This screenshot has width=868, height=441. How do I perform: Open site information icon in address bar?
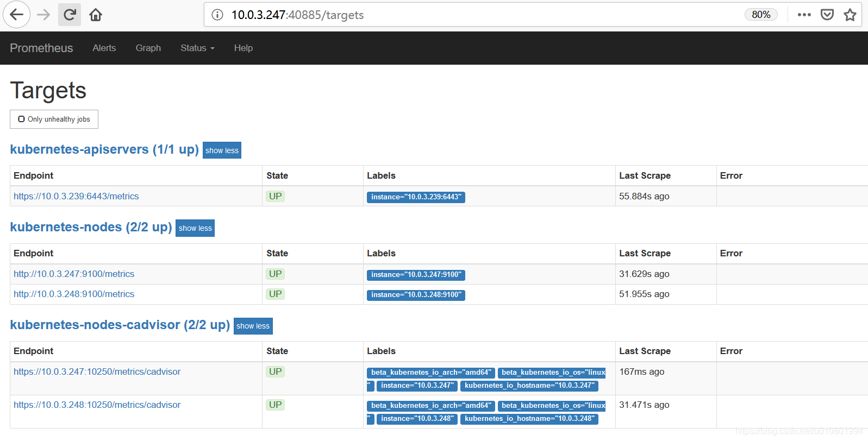217,15
